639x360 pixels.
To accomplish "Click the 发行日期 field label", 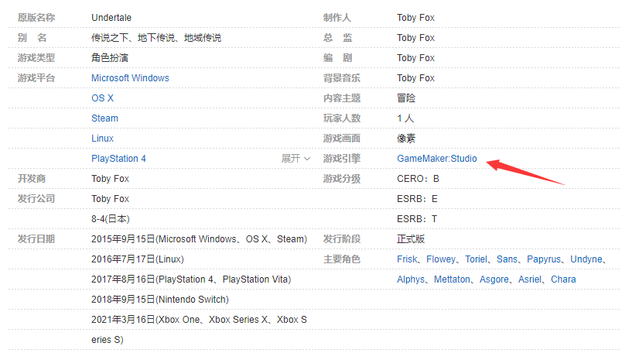I will pos(36,239).
